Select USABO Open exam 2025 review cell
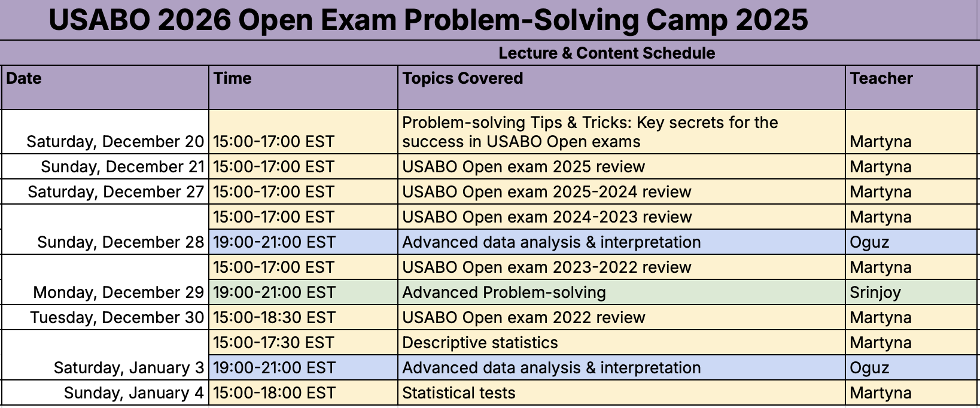The height and width of the screenshot is (408, 980). point(621,167)
